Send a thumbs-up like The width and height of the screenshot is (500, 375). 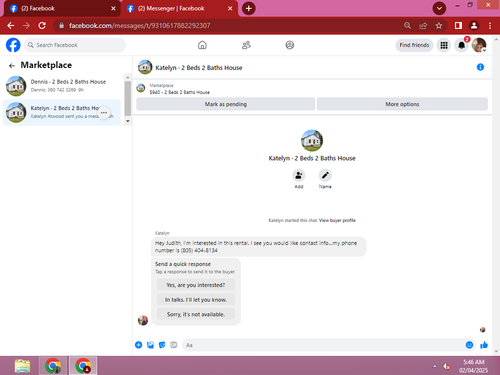[x=484, y=345]
